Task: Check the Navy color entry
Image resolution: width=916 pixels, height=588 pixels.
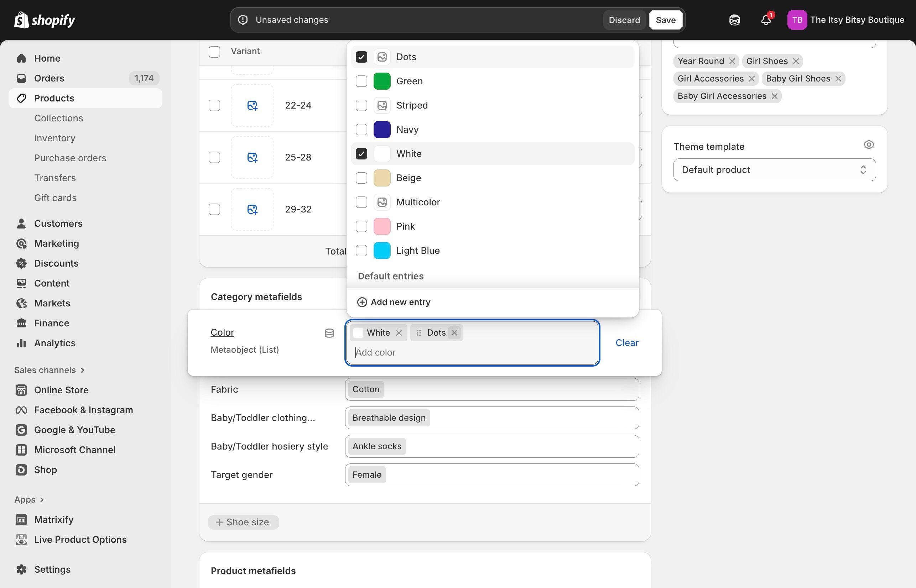Action: [361, 130]
